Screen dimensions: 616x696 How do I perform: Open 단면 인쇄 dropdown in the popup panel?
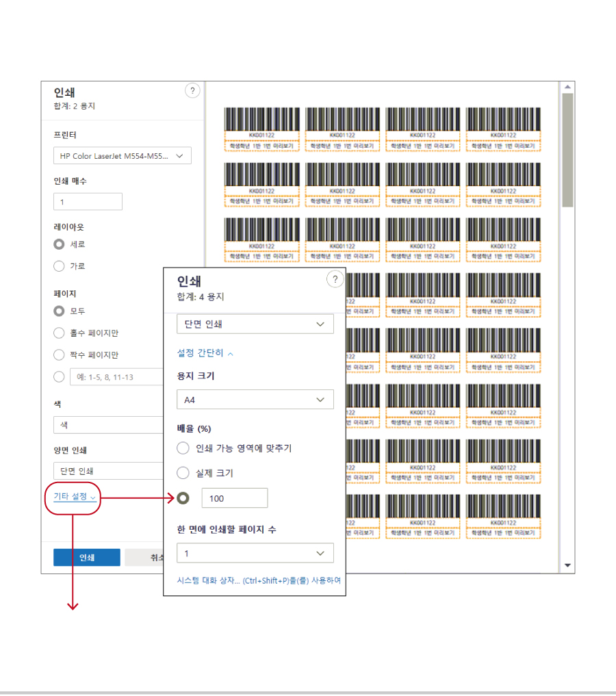coord(255,324)
